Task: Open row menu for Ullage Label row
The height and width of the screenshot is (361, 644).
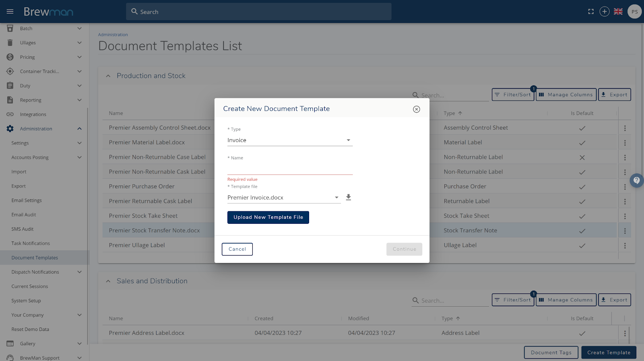Action: click(625, 245)
